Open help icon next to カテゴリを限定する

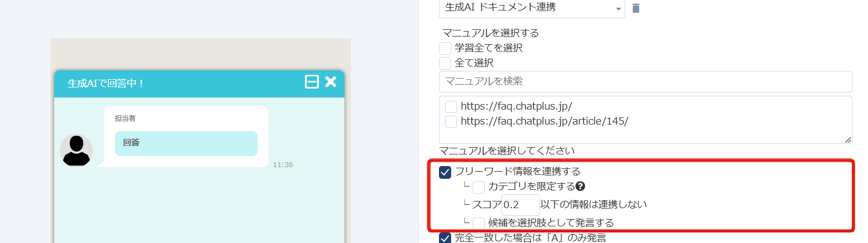point(580,187)
